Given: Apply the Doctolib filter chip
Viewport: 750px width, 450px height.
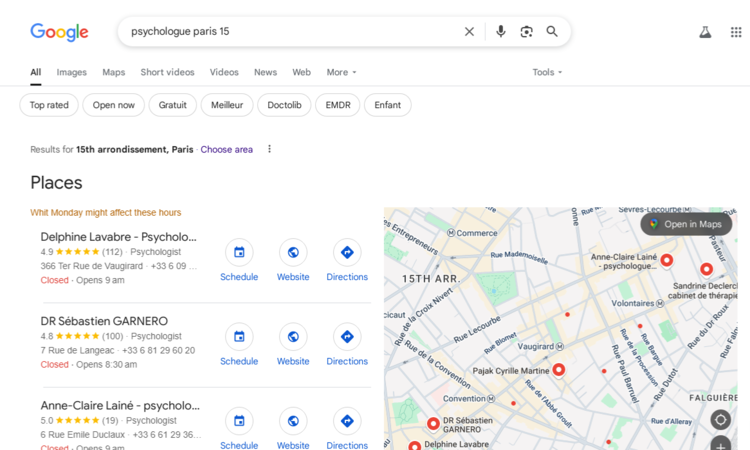Looking at the screenshot, I should pyautogui.click(x=284, y=105).
